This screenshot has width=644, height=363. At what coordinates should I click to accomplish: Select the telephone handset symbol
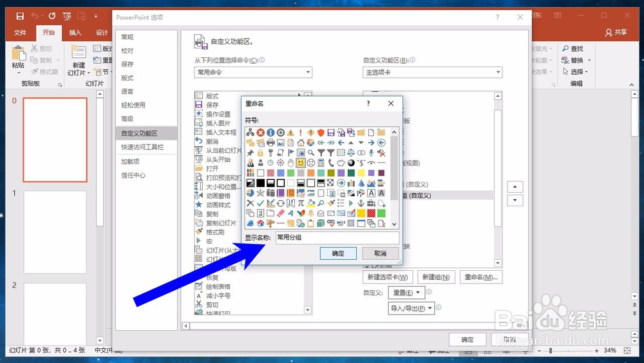point(331,162)
